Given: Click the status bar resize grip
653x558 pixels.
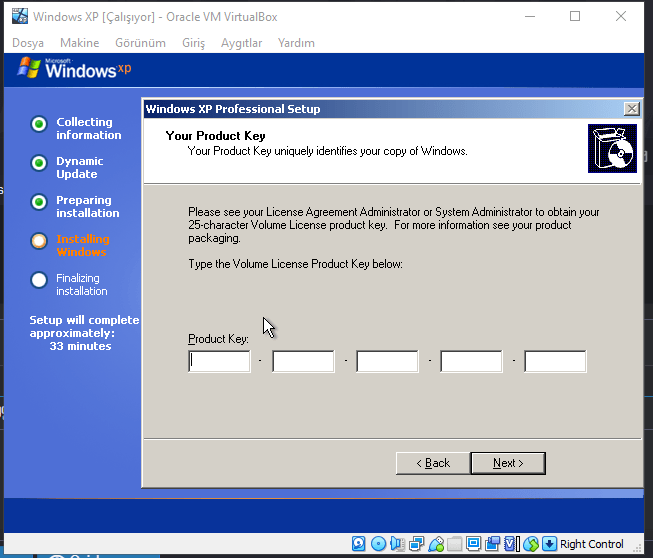Looking at the screenshot, I should (x=637, y=548).
